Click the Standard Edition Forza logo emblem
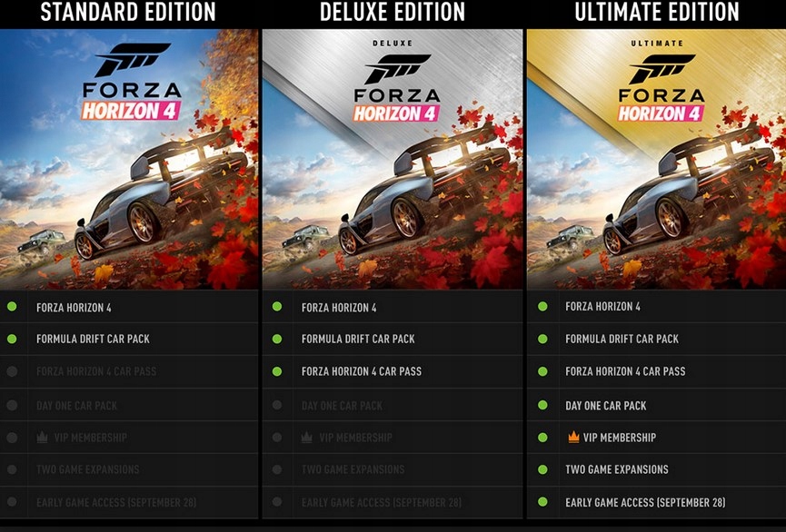The height and width of the screenshot is (532, 786). [x=133, y=60]
